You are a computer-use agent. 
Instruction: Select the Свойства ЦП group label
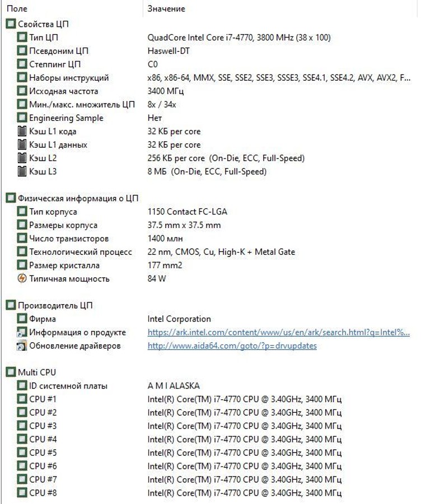(x=43, y=24)
